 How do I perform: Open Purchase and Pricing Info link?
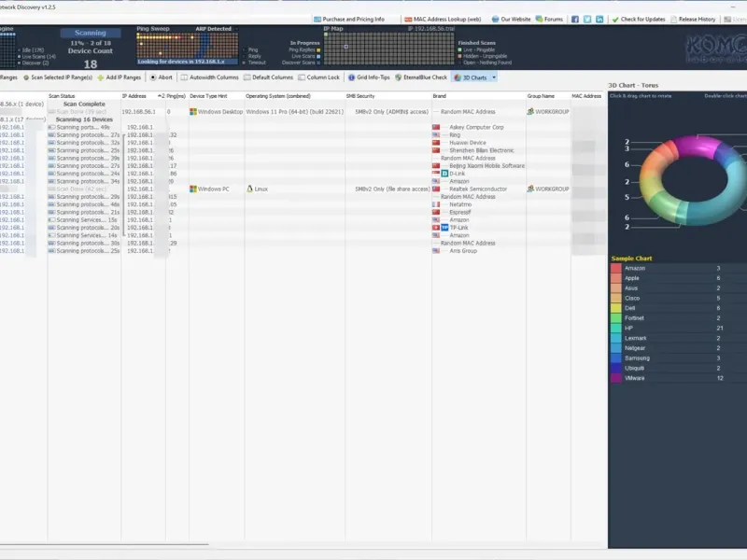pyautogui.click(x=348, y=20)
